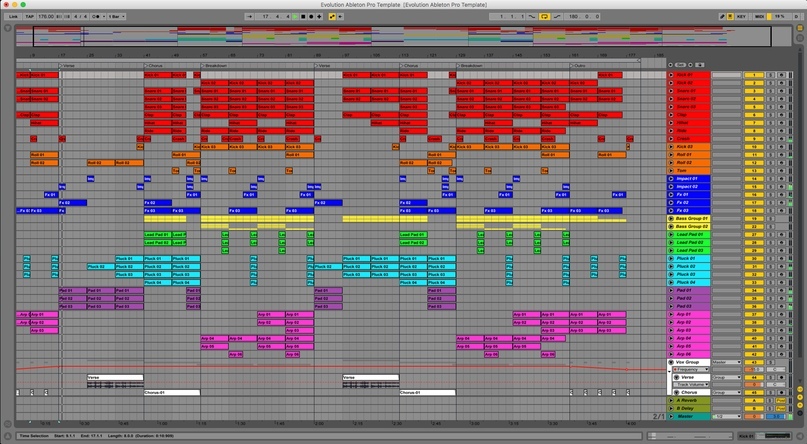The width and height of the screenshot is (807, 444).
Task: Open the browser triangle toggle
Action: point(8,28)
